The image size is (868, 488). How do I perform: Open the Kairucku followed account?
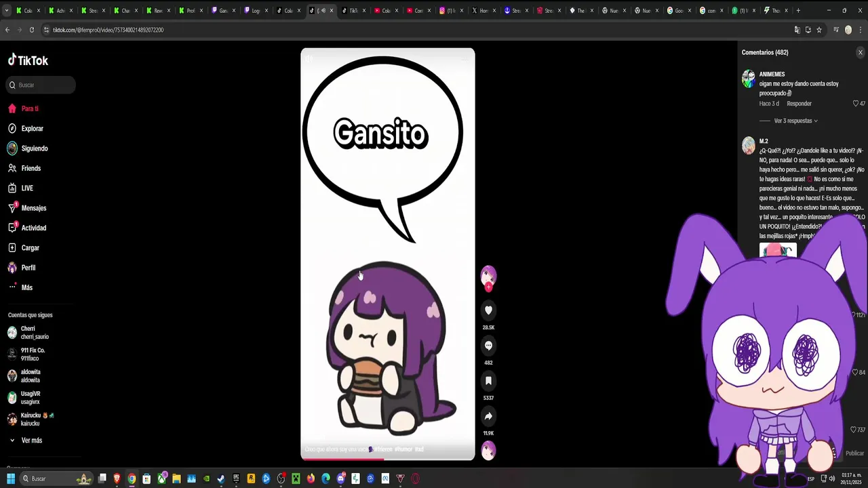37,420
